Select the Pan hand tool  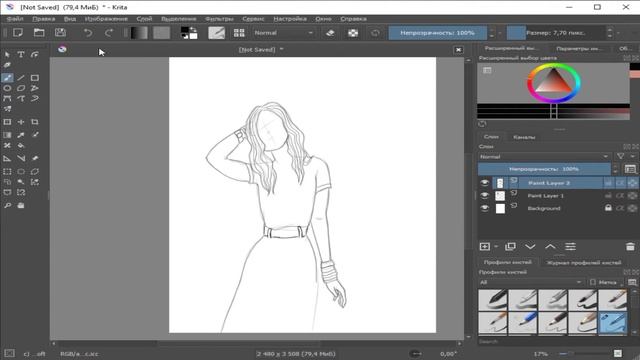(x=21, y=205)
